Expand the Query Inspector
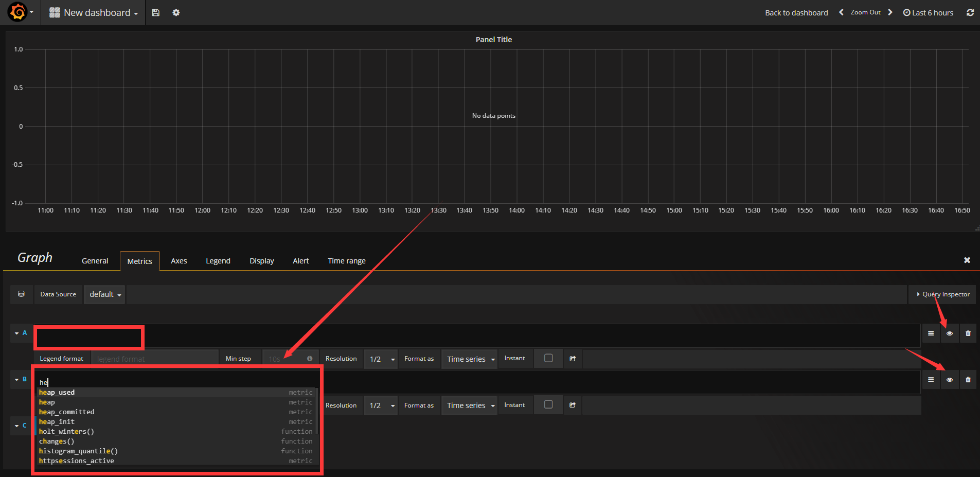The width and height of the screenshot is (980, 477). [942, 294]
